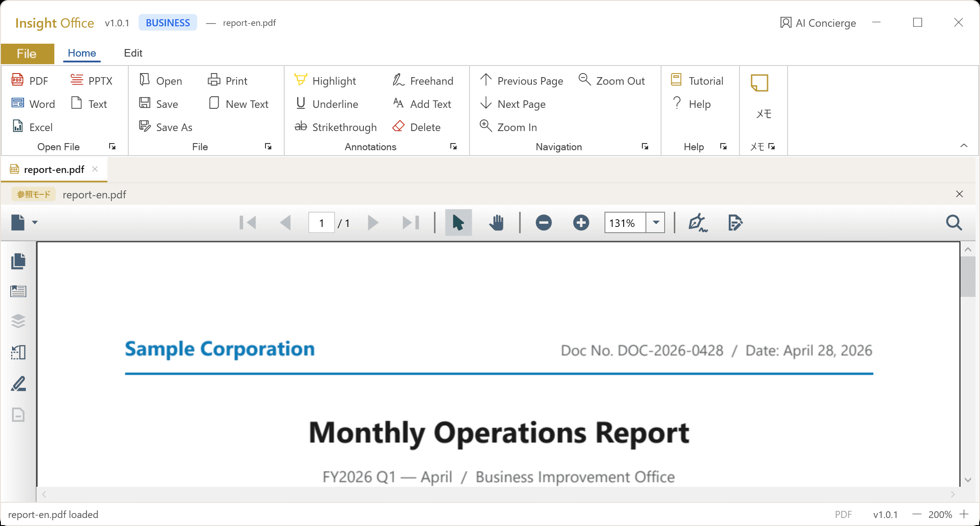Click the page number input field

pos(321,222)
